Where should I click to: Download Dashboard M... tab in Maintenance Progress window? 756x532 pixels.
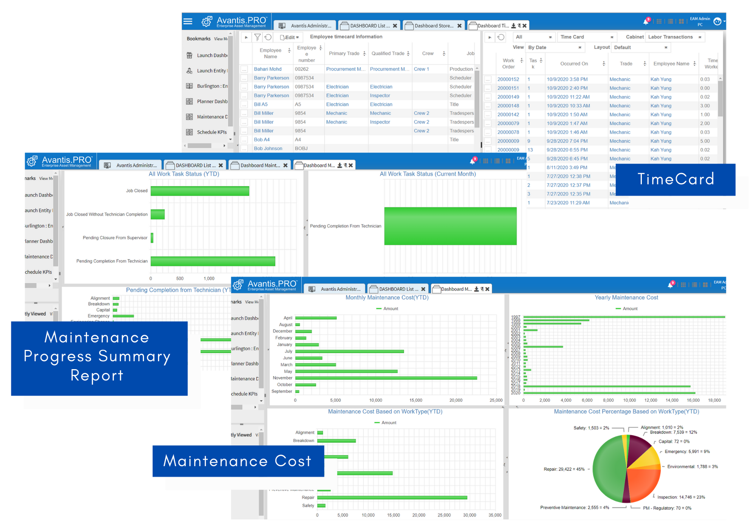click(x=339, y=165)
